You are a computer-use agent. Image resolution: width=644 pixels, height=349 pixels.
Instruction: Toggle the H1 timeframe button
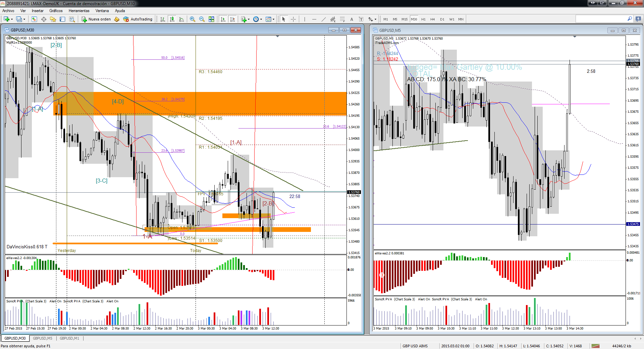423,19
